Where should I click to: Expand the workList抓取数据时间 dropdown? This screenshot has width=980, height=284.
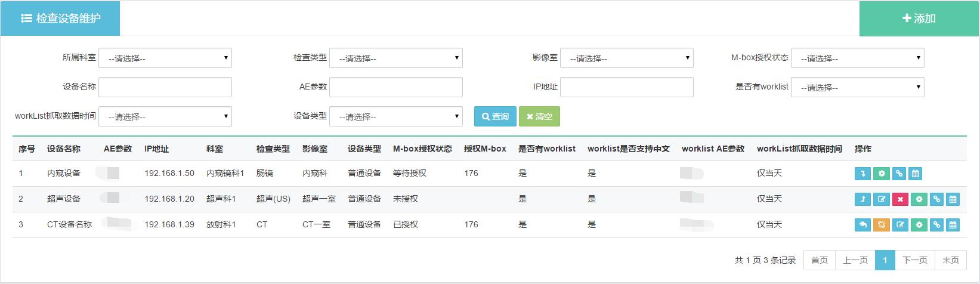[165, 116]
